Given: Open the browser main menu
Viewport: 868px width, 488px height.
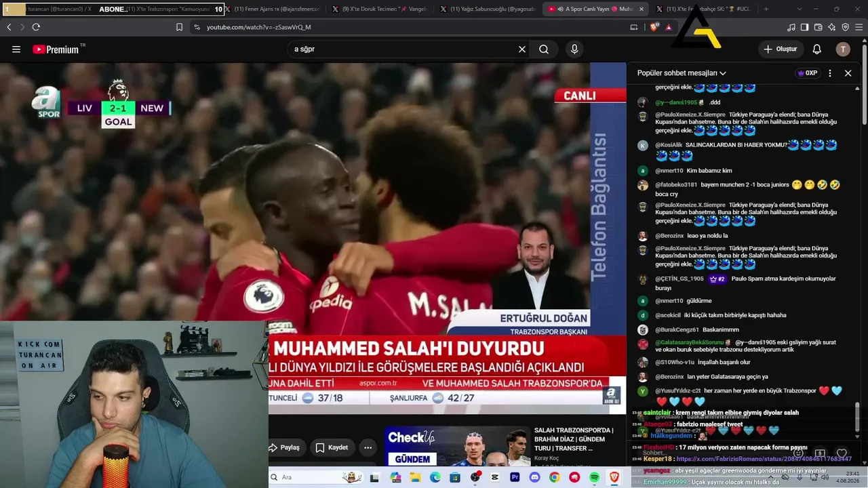Looking at the screenshot, I should point(859,27).
